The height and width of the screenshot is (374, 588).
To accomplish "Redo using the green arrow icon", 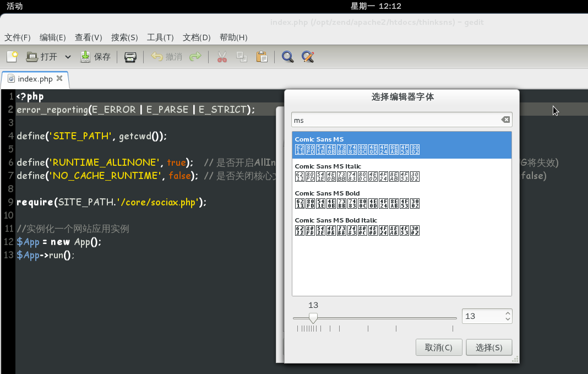I will pyautogui.click(x=195, y=57).
